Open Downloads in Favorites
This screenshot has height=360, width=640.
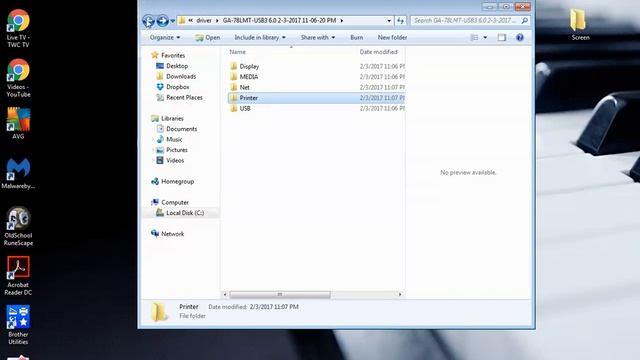point(181,76)
